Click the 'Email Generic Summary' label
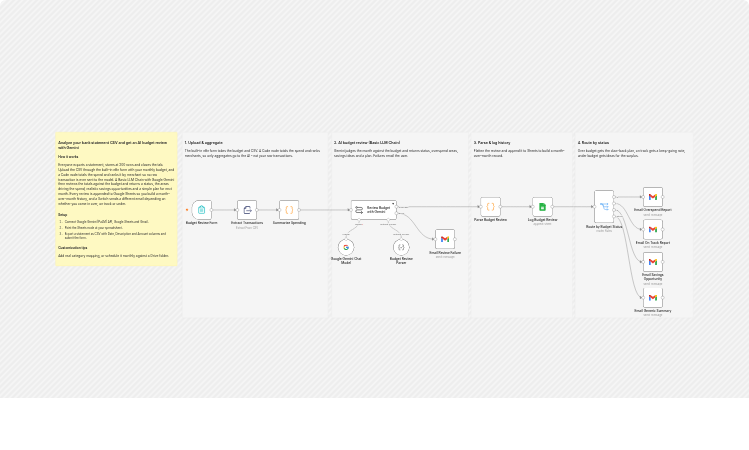The image size is (749, 450). point(653,311)
